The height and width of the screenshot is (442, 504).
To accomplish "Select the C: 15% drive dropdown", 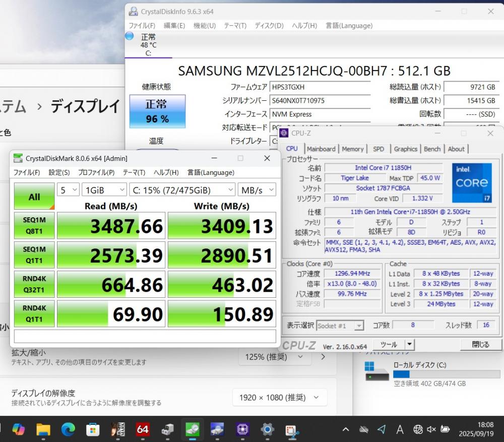I will pos(182,190).
